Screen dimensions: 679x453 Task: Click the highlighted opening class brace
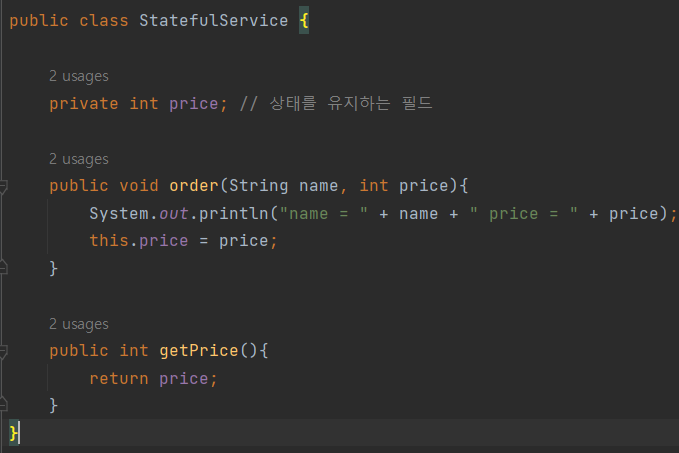click(304, 20)
